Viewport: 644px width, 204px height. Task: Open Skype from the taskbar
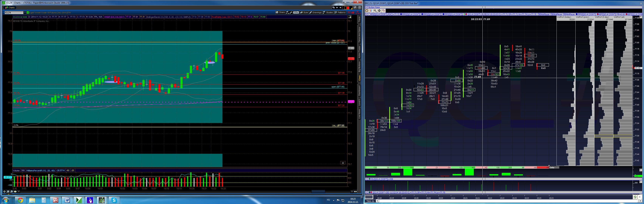coord(114,200)
